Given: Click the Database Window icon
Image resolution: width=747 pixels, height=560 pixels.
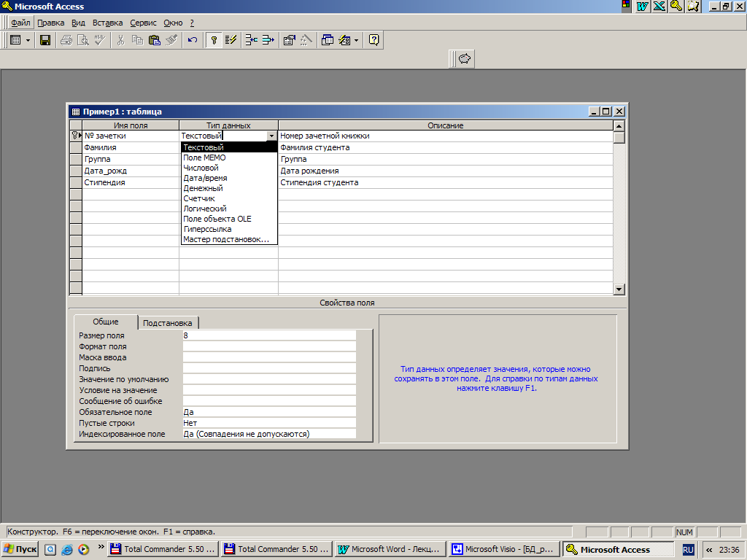Looking at the screenshot, I should [328, 41].
